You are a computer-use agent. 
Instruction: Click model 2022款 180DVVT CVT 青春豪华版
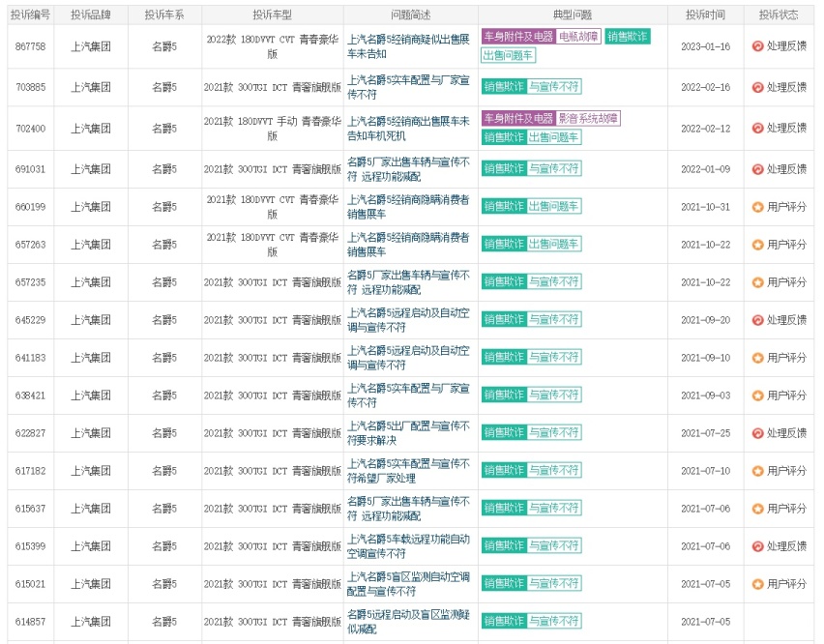tap(272, 46)
